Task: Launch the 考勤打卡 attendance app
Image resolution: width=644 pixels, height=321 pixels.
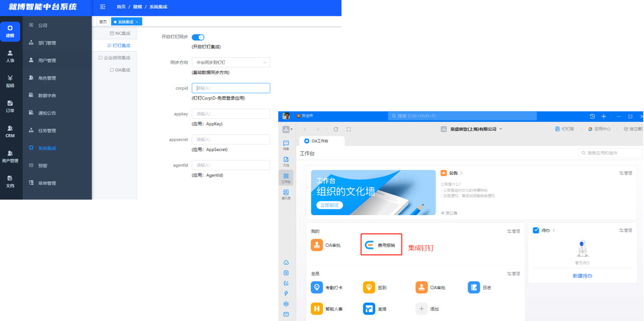Action: [316, 287]
